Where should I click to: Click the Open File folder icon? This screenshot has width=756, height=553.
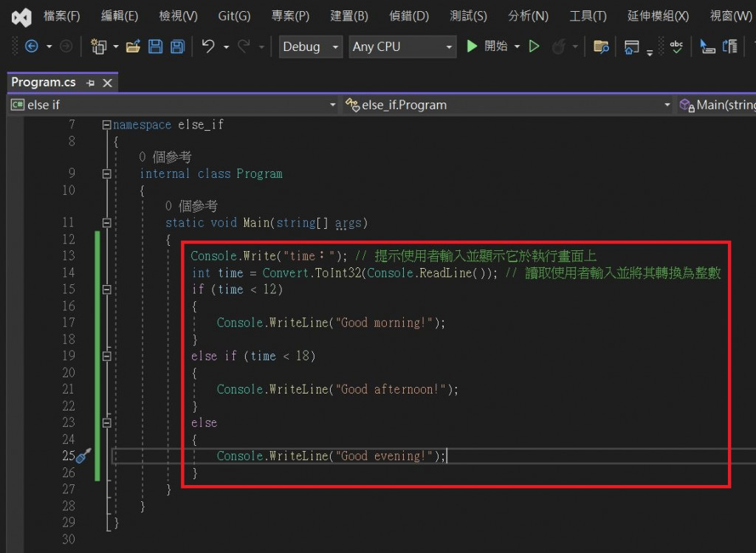pyautogui.click(x=133, y=47)
